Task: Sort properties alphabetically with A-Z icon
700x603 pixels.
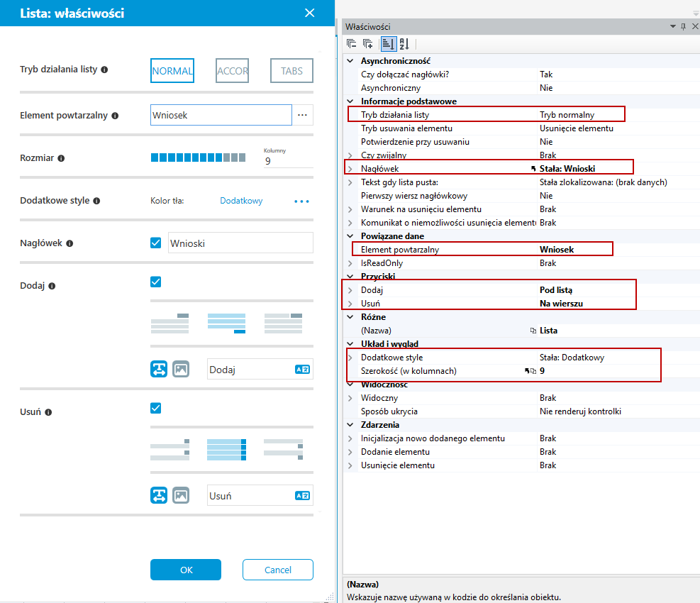Action: pos(404,44)
